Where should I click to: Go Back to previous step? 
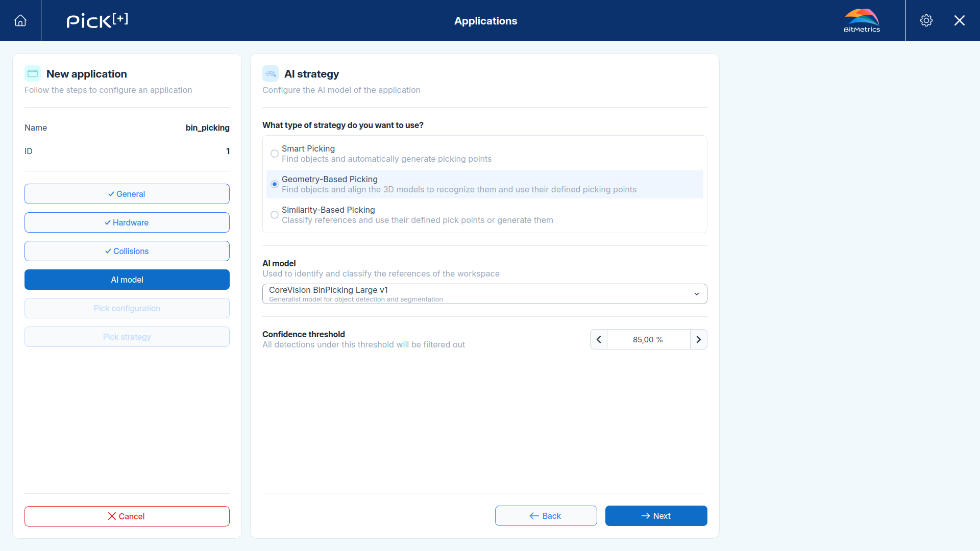(x=546, y=516)
